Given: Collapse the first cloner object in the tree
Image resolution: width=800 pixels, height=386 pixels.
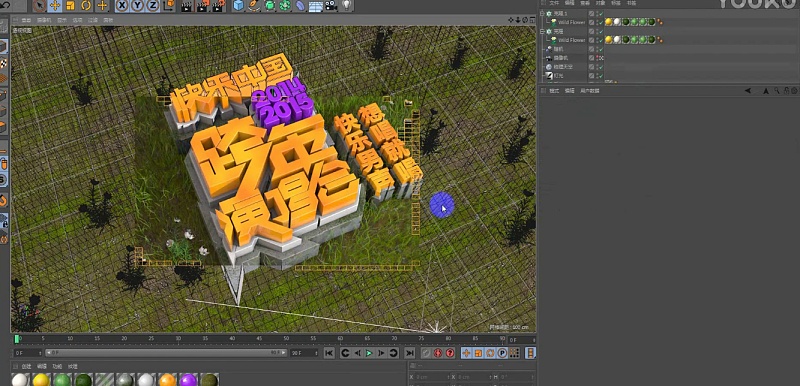Looking at the screenshot, I should click(x=542, y=14).
